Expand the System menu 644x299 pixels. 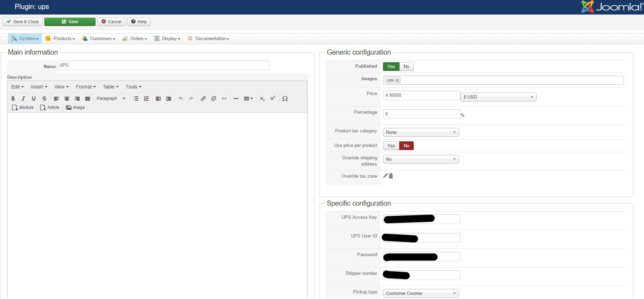pyautogui.click(x=25, y=38)
